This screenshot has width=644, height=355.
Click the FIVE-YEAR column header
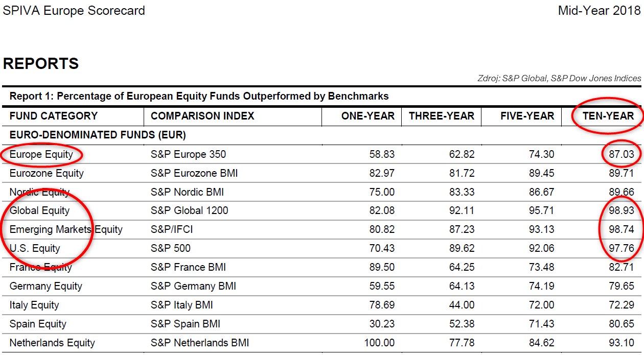click(x=527, y=116)
